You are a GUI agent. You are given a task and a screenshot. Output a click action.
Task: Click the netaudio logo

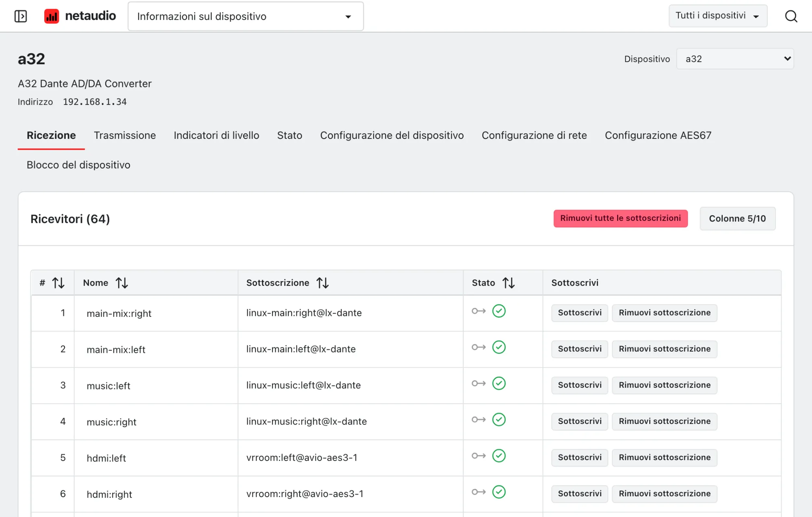[x=80, y=16]
